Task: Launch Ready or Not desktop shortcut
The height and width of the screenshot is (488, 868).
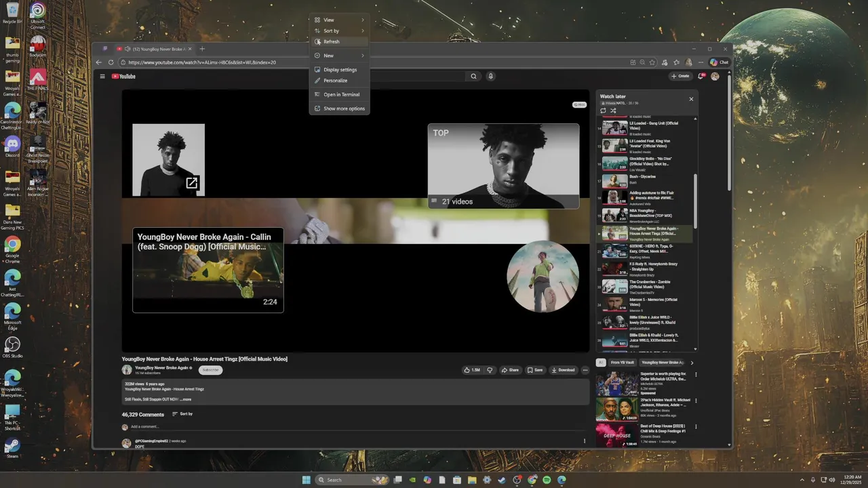Action: [38, 113]
